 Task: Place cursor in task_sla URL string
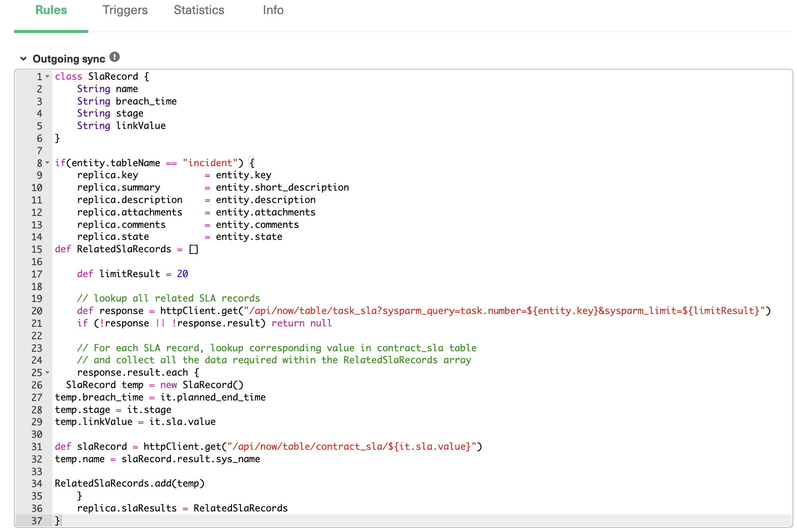click(x=504, y=311)
